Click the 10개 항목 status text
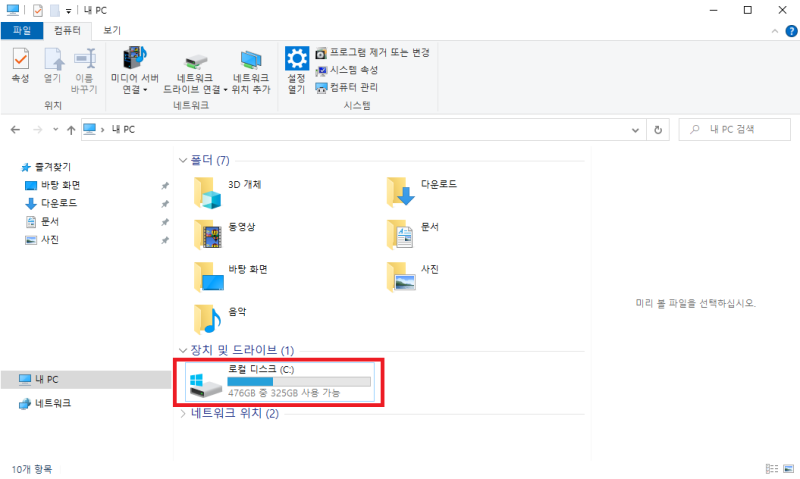The width and height of the screenshot is (800, 479). [x=32, y=469]
